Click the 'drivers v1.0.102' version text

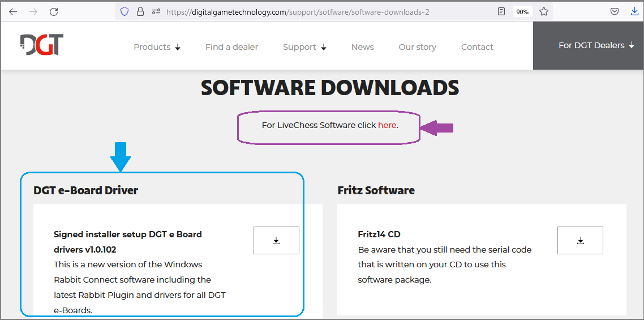(x=85, y=250)
